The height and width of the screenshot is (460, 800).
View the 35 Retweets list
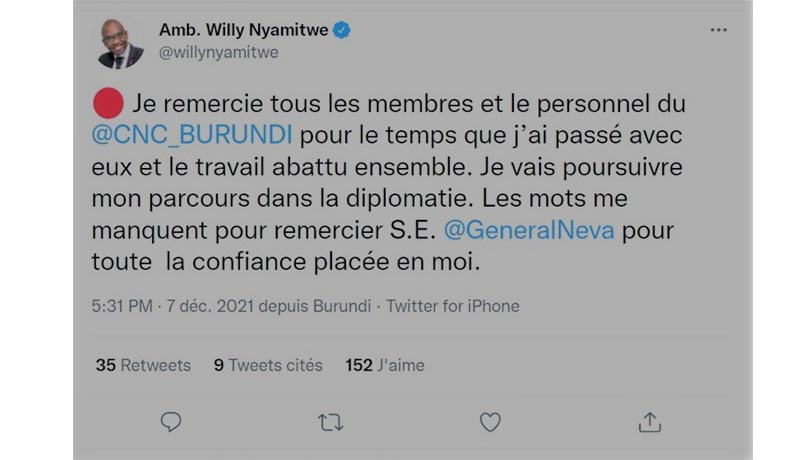143,365
